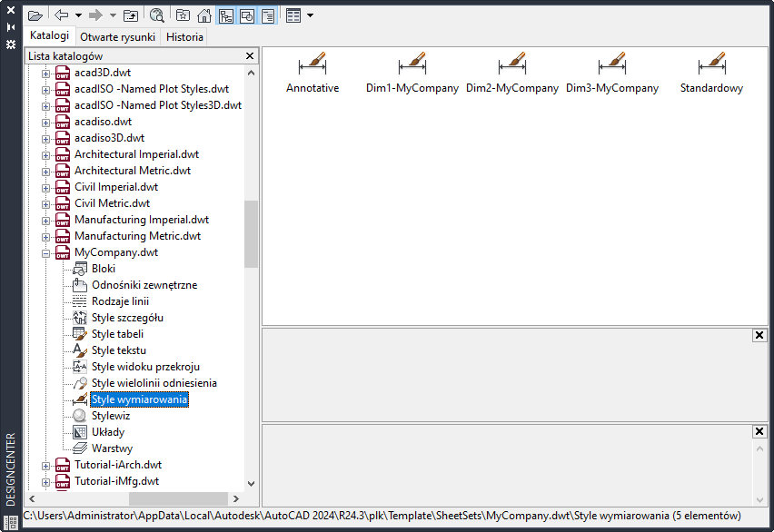774x532 pixels.
Task: Click the tree vertical scrollbar thumb
Action: coord(251,234)
